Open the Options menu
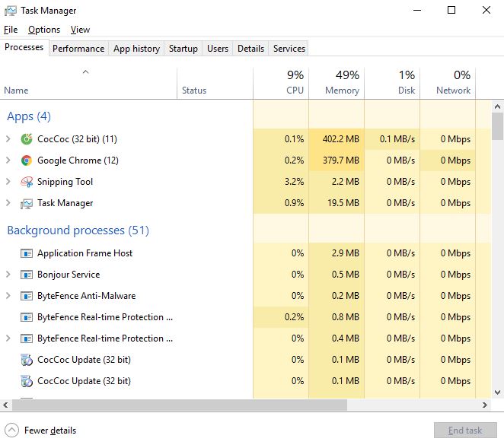Image resolution: width=504 pixels, height=448 pixels. pyautogui.click(x=43, y=30)
